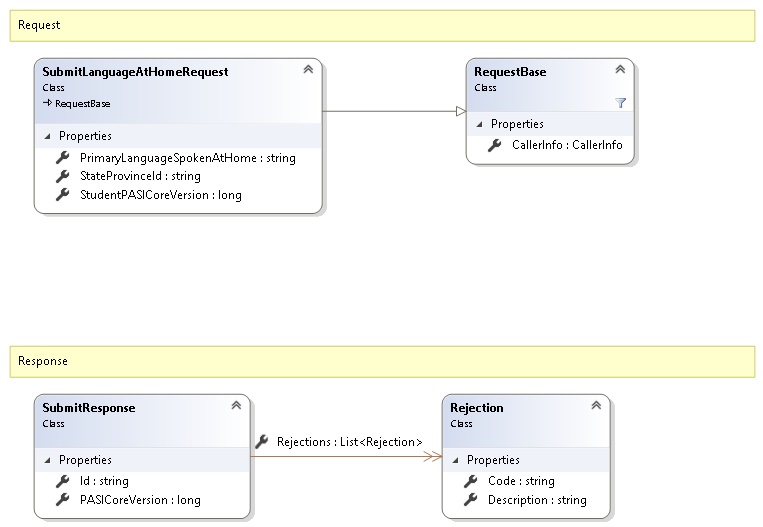The image size is (763, 527).
Task: Click wrench icon beside PrimaryLanguageSpokenAtHome property
Action: (62, 158)
